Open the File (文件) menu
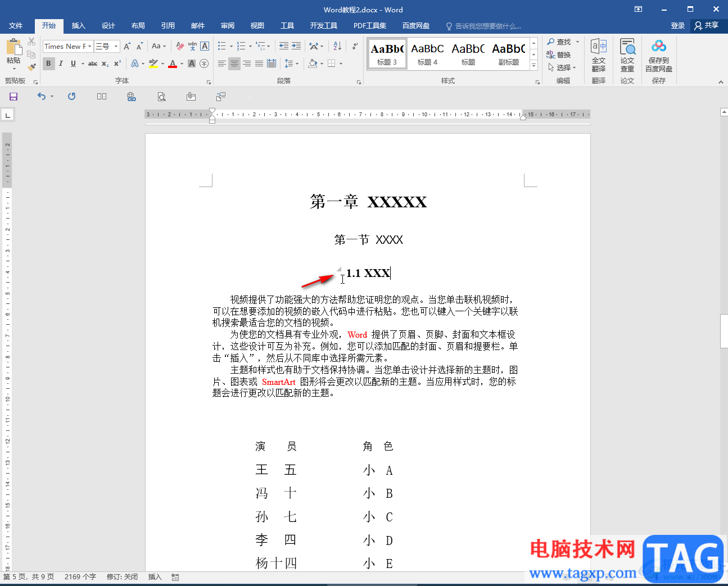 [16, 26]
